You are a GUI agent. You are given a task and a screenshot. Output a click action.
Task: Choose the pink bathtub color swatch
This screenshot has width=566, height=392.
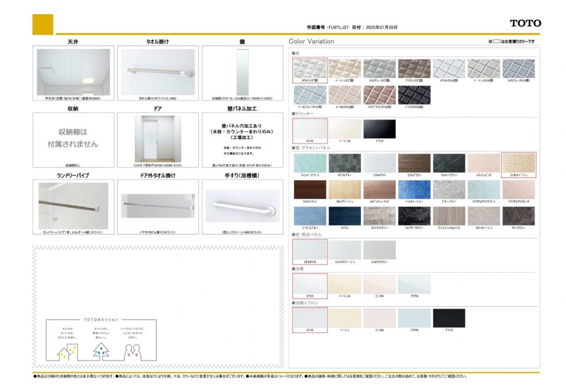point(379,284)
